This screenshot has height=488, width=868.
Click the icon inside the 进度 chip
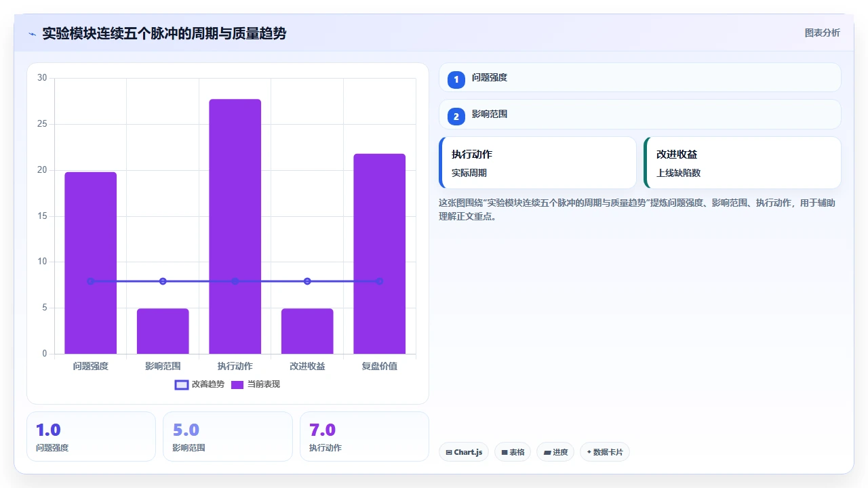(x=547, y=452)
